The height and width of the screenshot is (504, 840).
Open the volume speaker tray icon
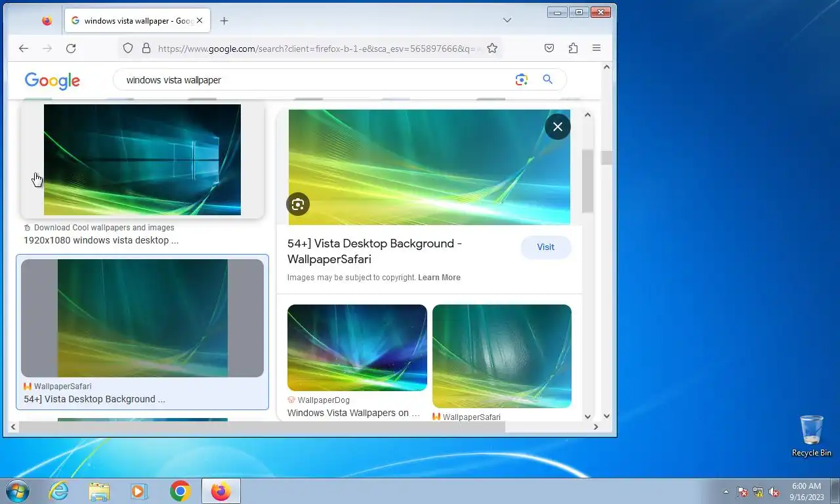pyautogui.click(x=774, y=492)
